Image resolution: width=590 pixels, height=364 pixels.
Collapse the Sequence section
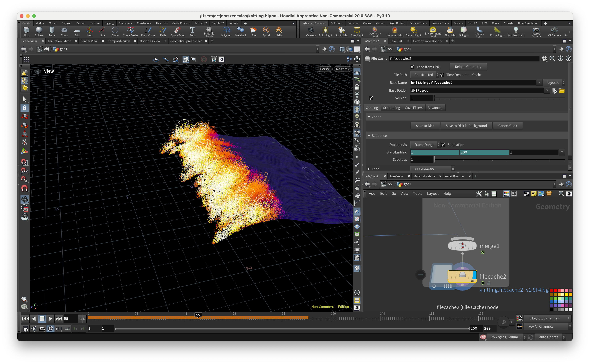[x=369, y=136]
